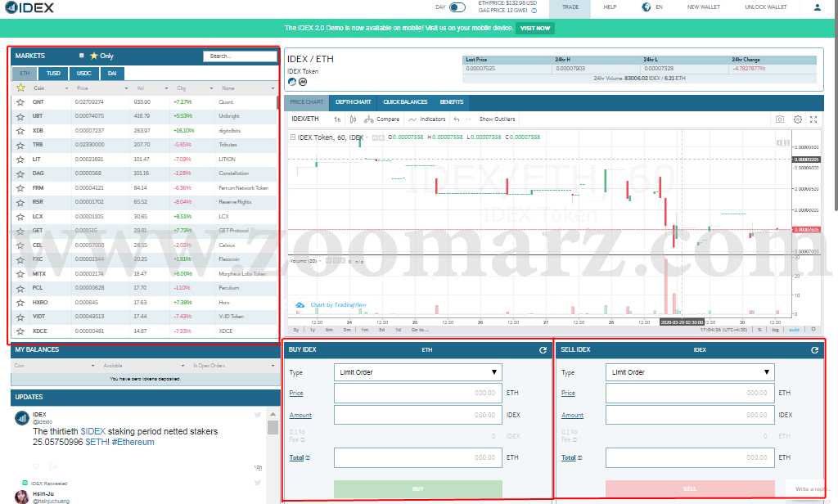Click the red SELL button
This screenshot has width=838, height=504.
click(x=690, y=489)
